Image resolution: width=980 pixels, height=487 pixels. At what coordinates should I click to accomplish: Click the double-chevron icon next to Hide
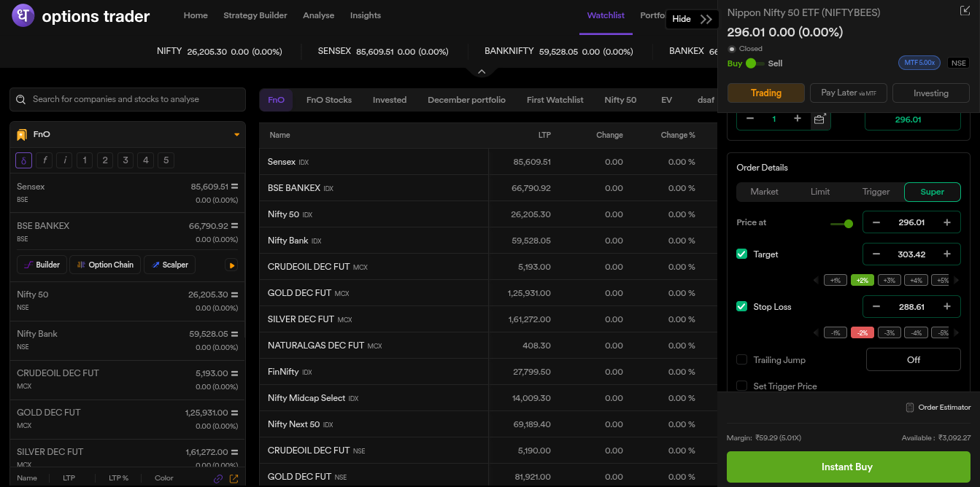tap(706, 20)
